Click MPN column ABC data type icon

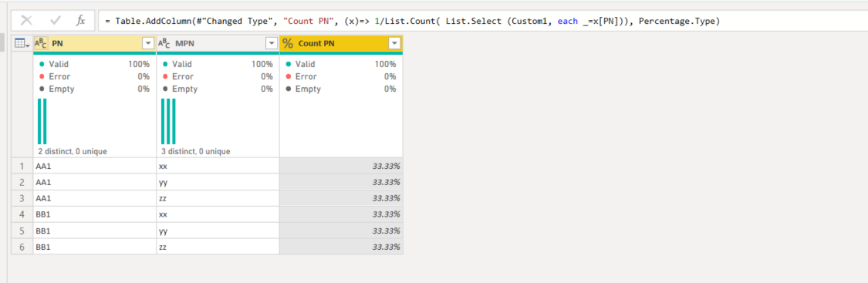164,44
